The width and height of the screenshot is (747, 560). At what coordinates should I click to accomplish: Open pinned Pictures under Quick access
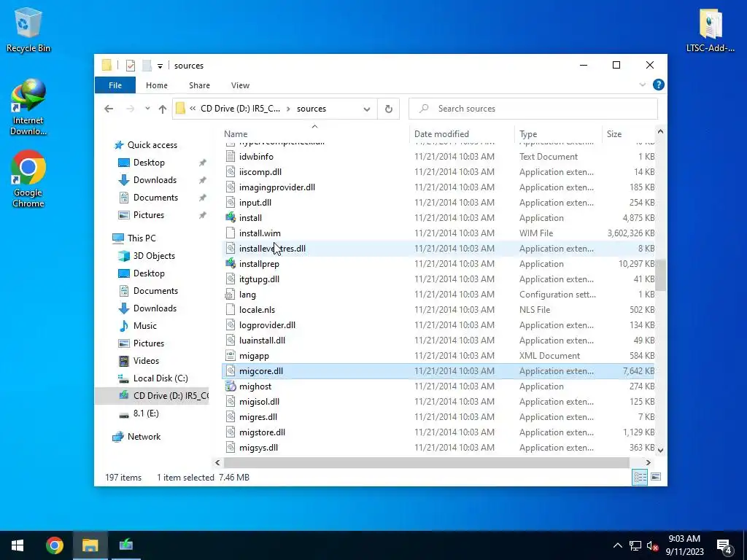149,215
